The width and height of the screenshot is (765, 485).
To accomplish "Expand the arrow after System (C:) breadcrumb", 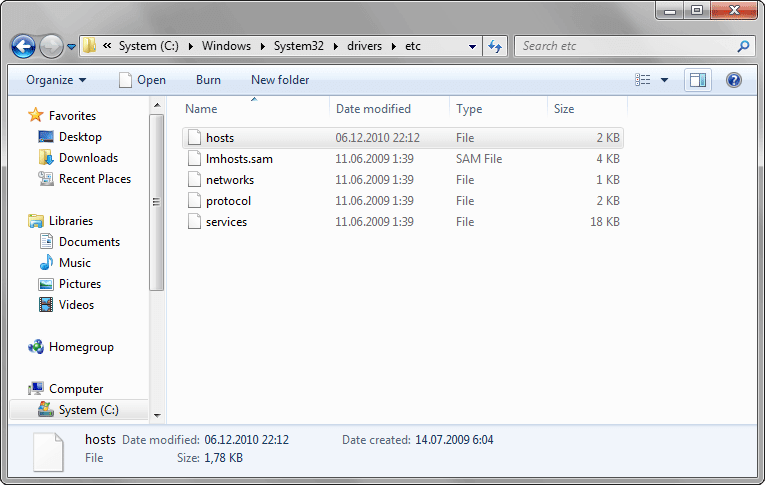I will (190, 46).
